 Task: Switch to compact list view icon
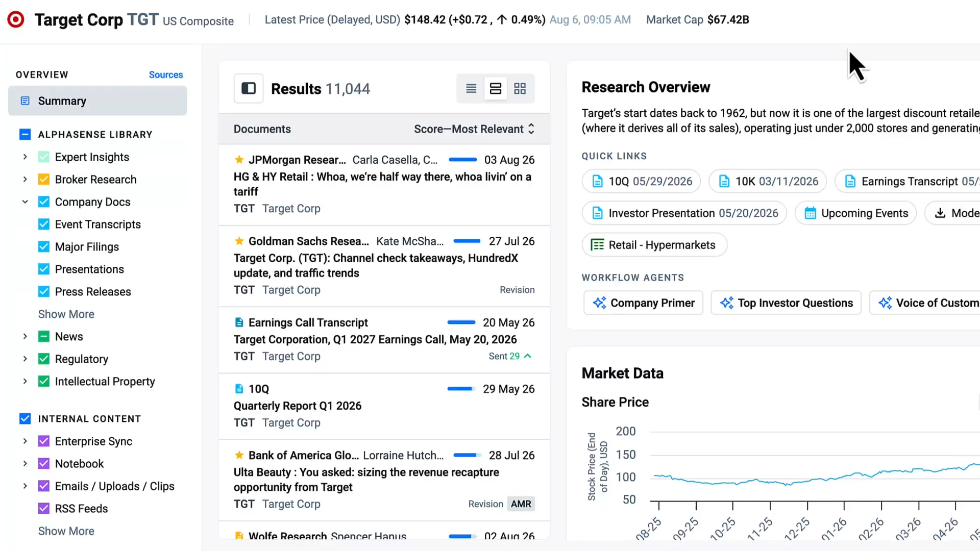point(471,89)
